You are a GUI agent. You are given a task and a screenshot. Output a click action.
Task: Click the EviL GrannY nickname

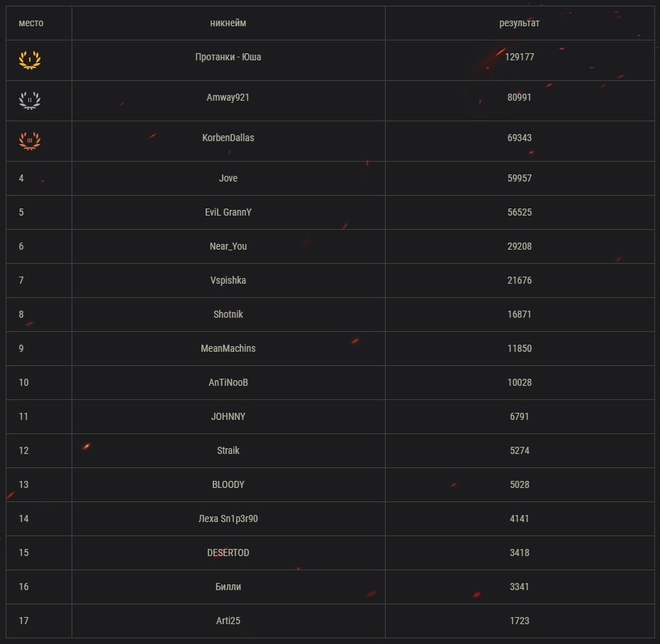(x=228, y=212)
